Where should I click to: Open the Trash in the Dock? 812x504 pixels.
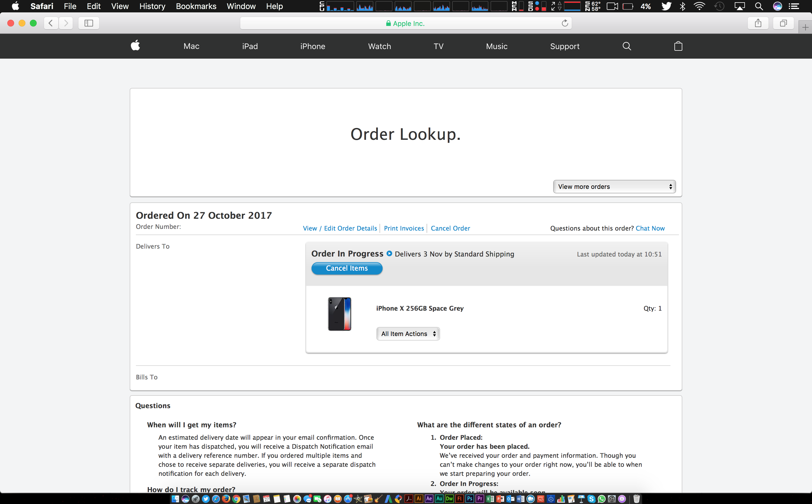(x=637, y=499)
